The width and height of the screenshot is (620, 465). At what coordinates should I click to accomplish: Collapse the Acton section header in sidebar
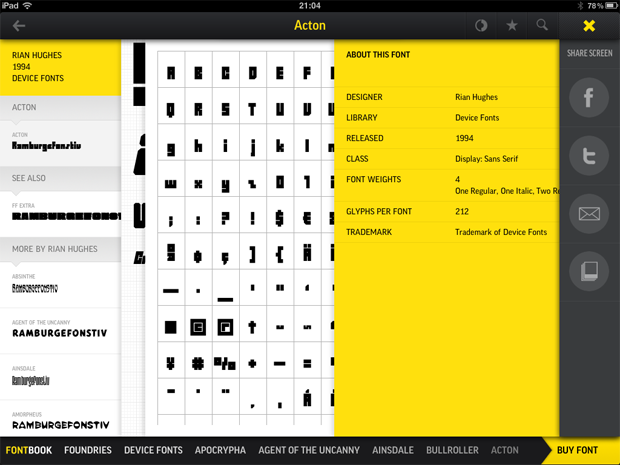(x=60, y=108)
